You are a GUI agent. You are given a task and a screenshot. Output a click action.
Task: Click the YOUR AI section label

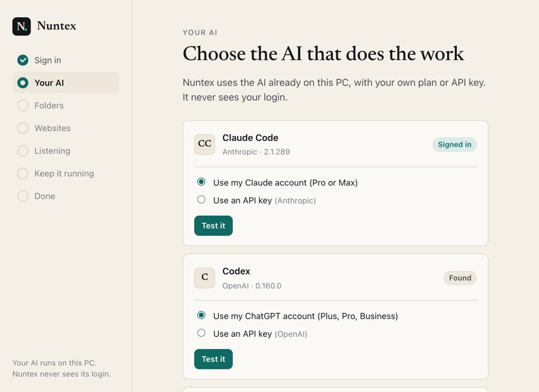[200, 32]
